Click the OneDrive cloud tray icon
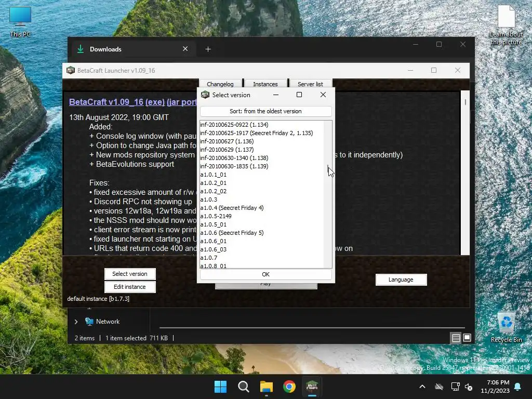This screenshot has width=532, height=399. pyautogui.click(x=439, y=387)
